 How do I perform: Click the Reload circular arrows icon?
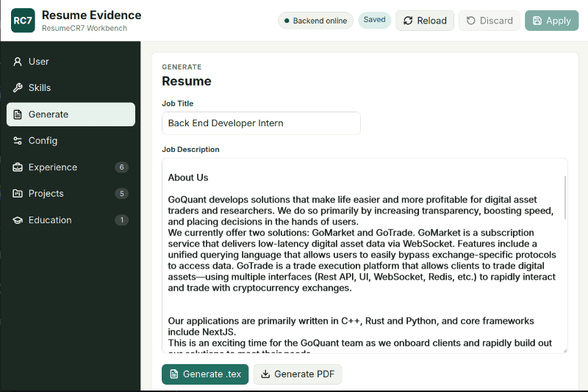(408, 21)
